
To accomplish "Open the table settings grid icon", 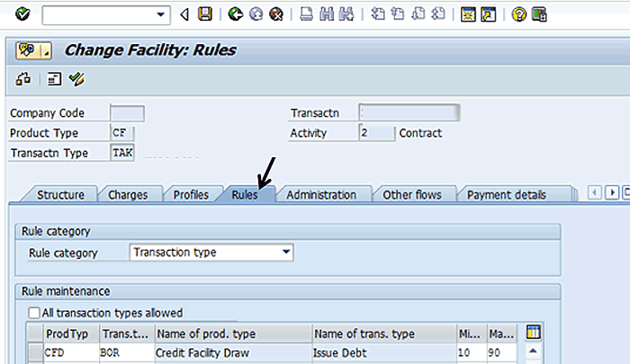I will [x=532, y=333].
